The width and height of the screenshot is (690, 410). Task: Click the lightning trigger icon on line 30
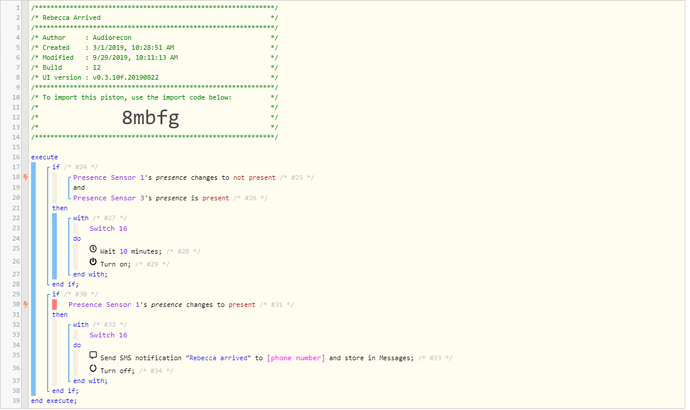click(26, 304)
